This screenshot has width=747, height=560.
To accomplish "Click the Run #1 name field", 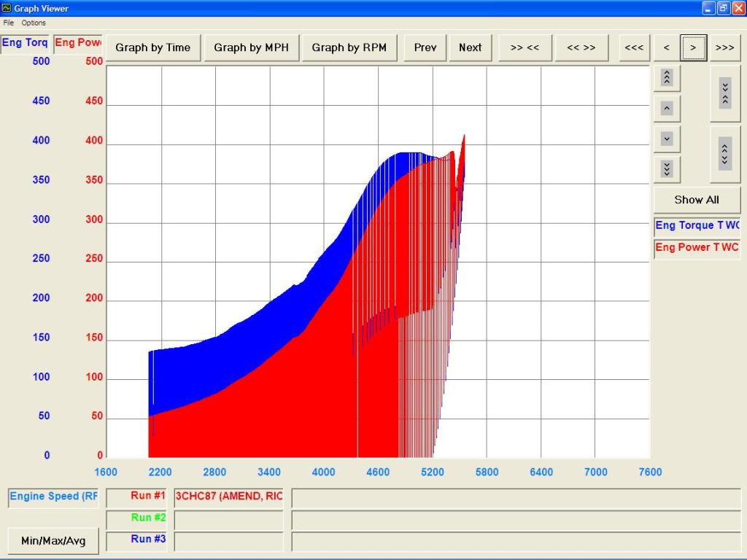I will [228, 497].
